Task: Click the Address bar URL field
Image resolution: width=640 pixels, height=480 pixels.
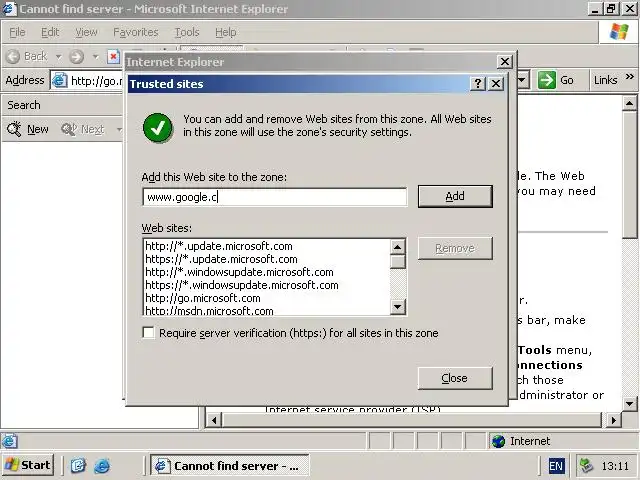Action: click(x=96, y=80)
